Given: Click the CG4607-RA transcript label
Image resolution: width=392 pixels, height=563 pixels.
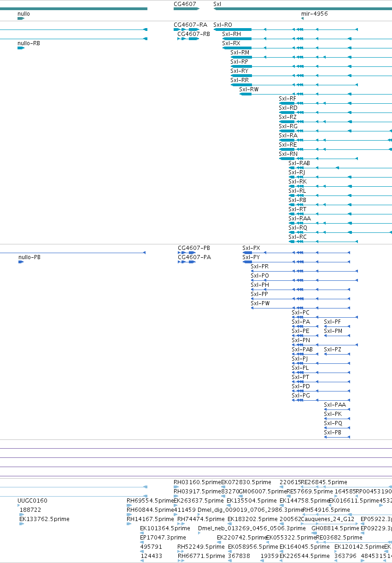Looking at the screenshot, I should tap(190, 24).
